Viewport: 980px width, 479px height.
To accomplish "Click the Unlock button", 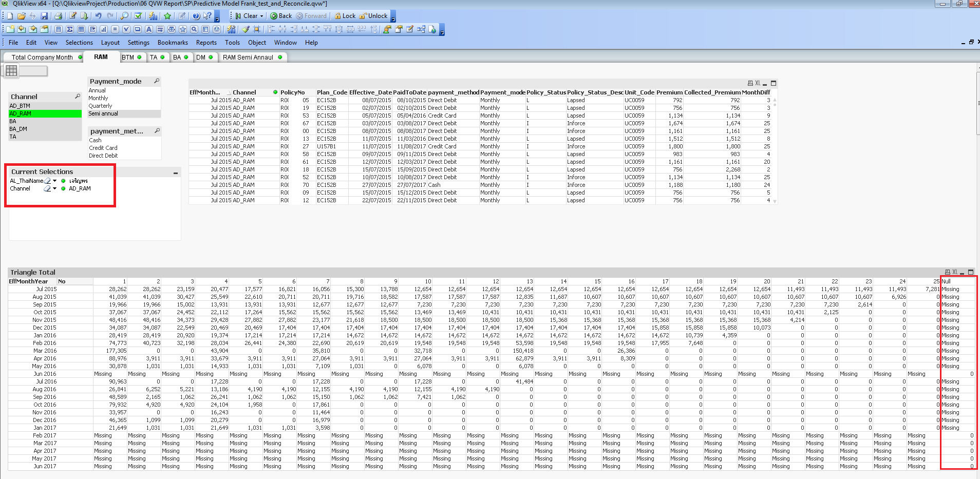I will [373, 16].
